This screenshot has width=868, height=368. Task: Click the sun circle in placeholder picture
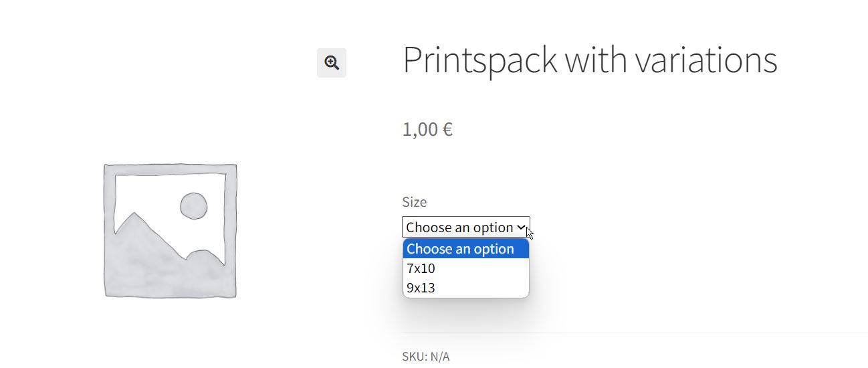193,206
